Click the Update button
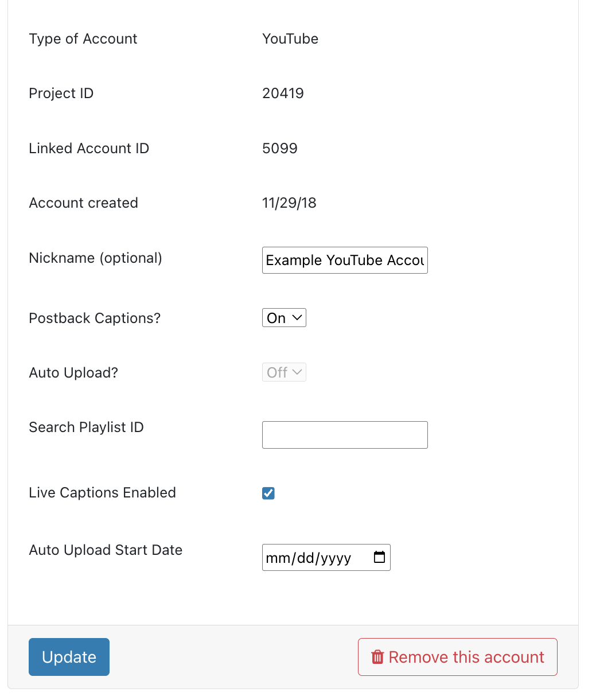This screenshot has width=596, height=700. click(69, 657)
